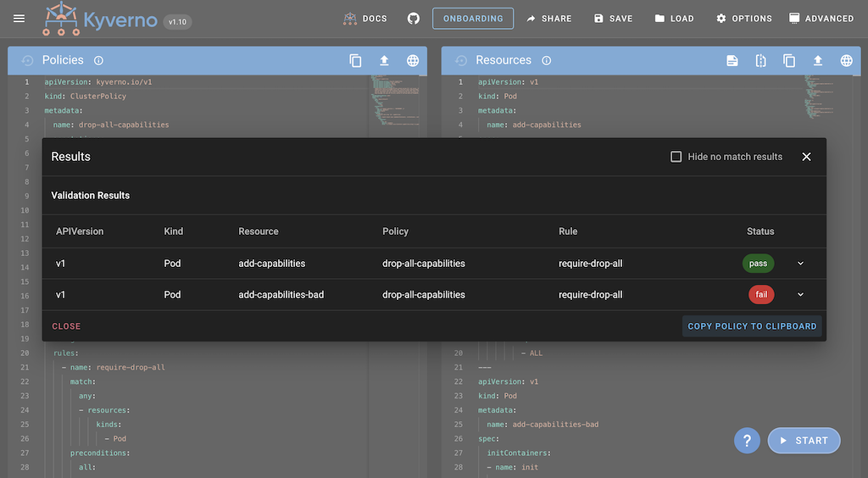Restore Resources panel history icon

461,60
